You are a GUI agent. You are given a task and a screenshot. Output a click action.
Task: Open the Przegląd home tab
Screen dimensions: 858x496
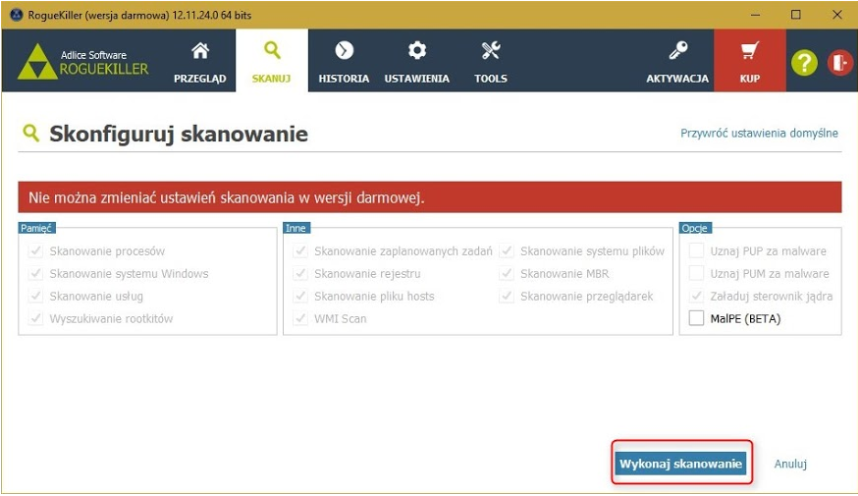tap(200, 61)
